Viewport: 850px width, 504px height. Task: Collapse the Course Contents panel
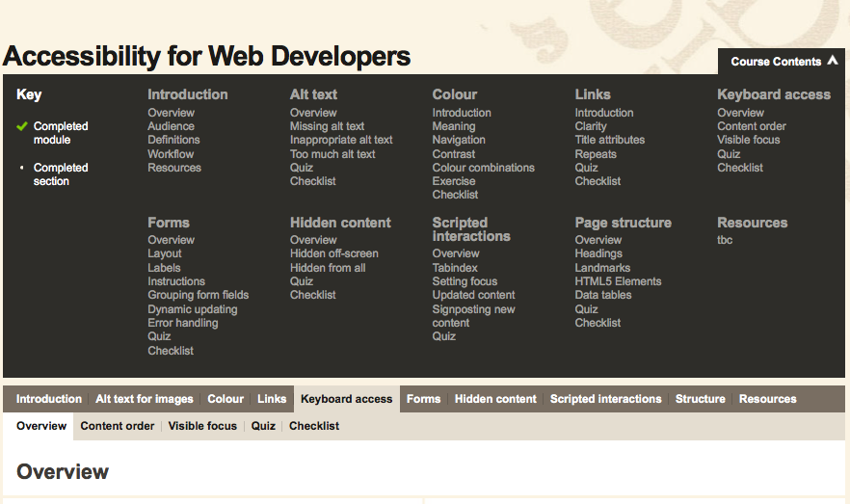[783, 62]
